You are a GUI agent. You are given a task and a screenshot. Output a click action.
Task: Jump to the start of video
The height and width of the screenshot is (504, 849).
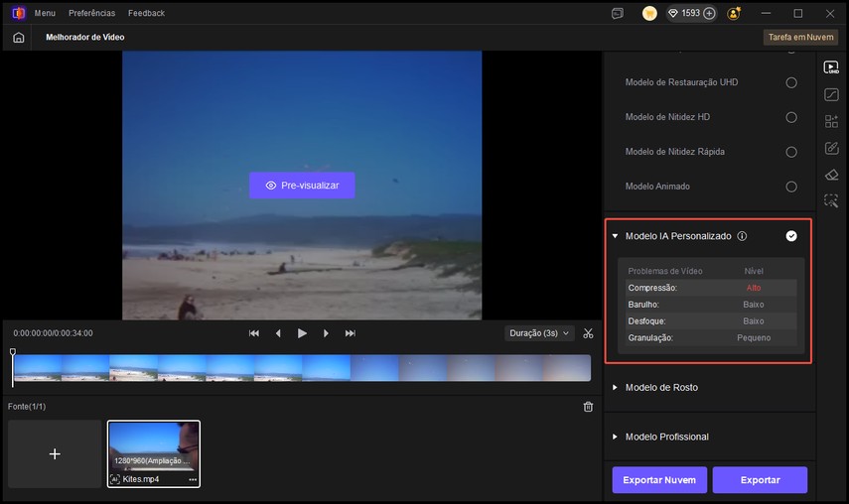(254, 333)
